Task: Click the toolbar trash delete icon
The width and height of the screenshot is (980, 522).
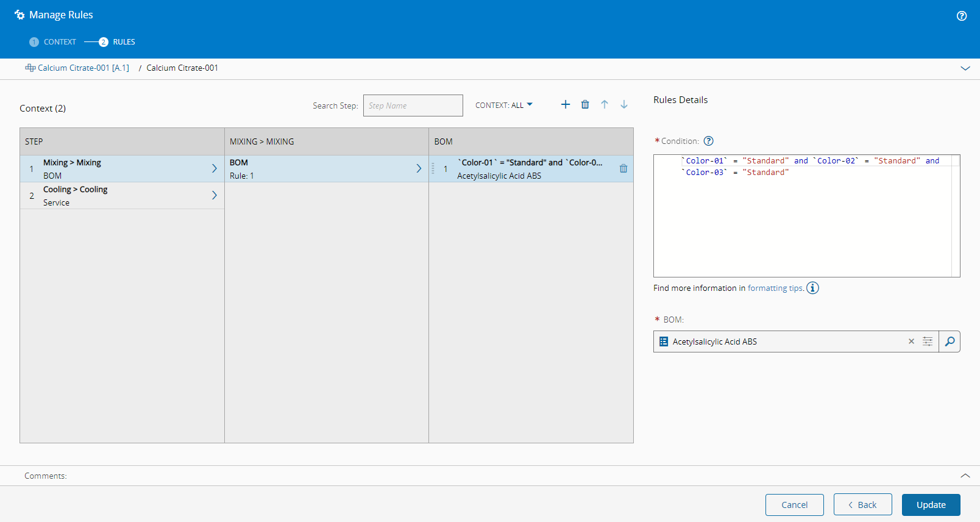Action: (585, 104)
